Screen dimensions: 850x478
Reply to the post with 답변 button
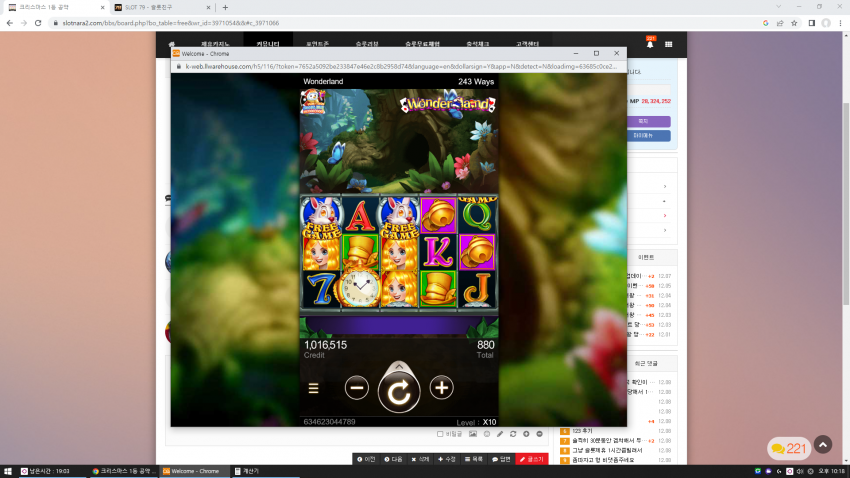[x=501, y=459]
